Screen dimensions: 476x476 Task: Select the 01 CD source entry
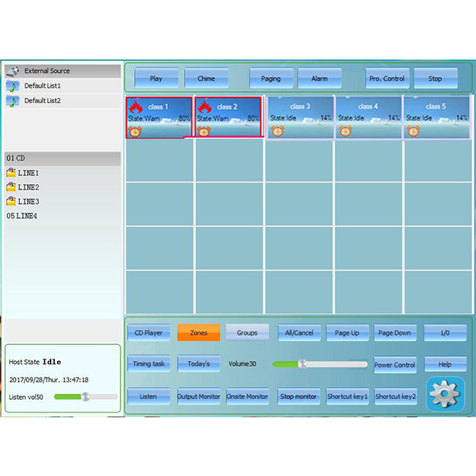coord(16,159)
